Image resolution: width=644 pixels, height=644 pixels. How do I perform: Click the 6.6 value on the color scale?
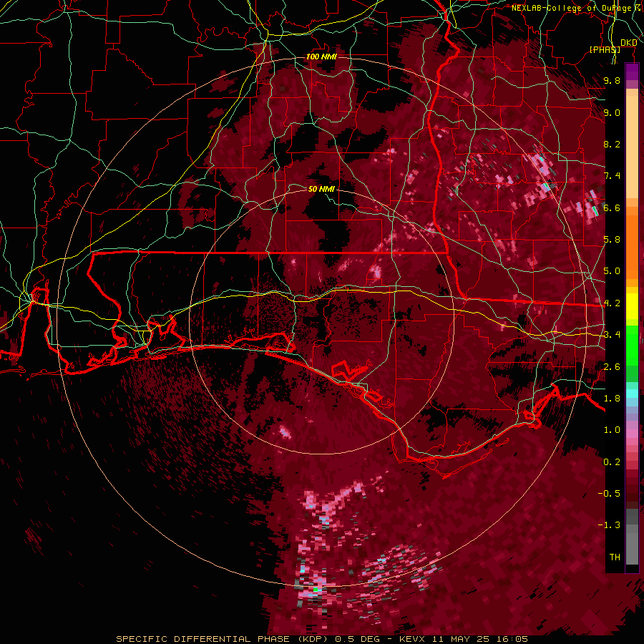click(x=612, y=208)
